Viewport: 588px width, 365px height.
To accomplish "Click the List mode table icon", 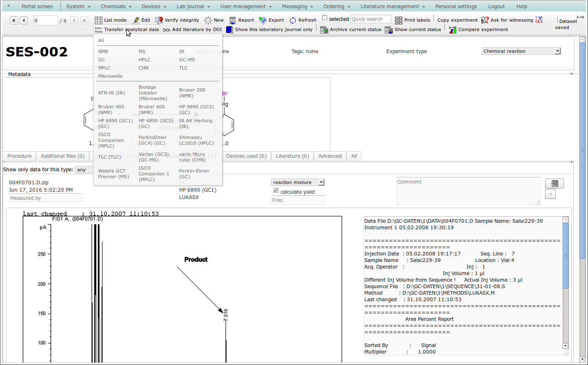I will 99,20.
